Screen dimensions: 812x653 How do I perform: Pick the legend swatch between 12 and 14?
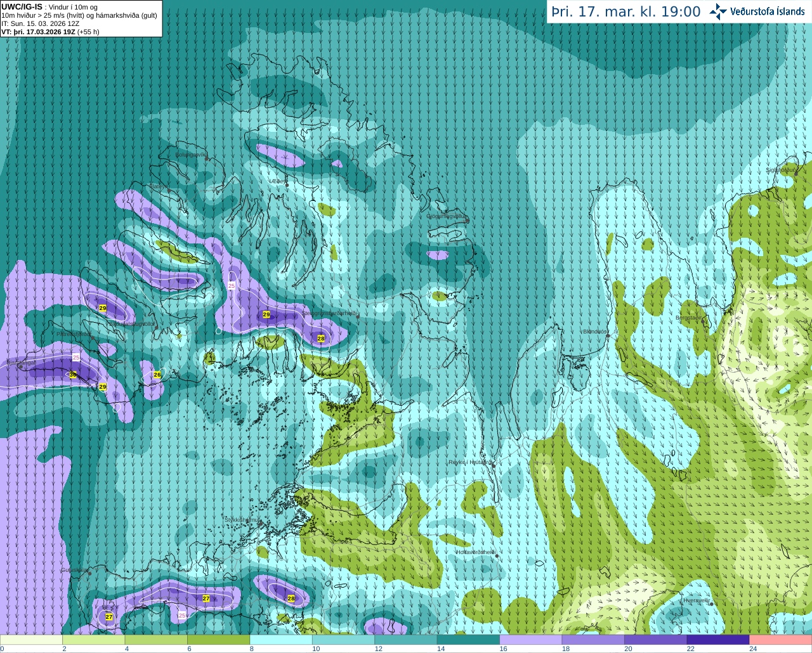(406, 640)
